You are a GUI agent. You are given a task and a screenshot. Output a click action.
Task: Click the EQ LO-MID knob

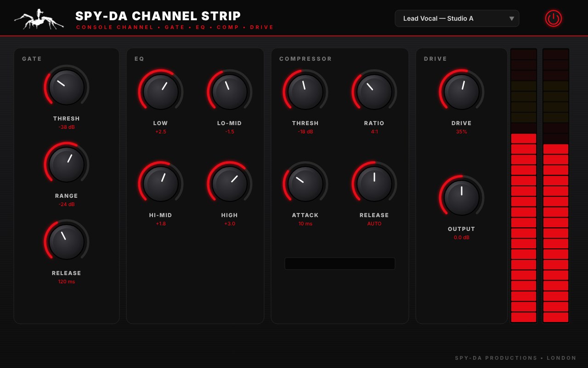[x=230, y=92]
